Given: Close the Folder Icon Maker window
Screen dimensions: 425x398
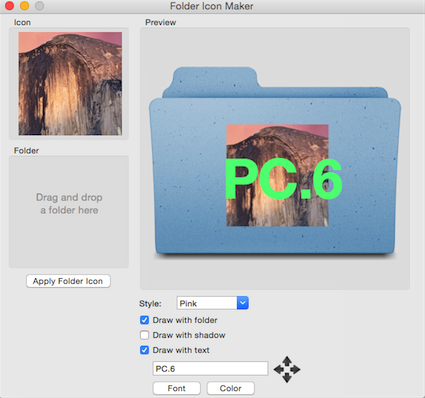Looking at the screenshot, I should 9,6.
